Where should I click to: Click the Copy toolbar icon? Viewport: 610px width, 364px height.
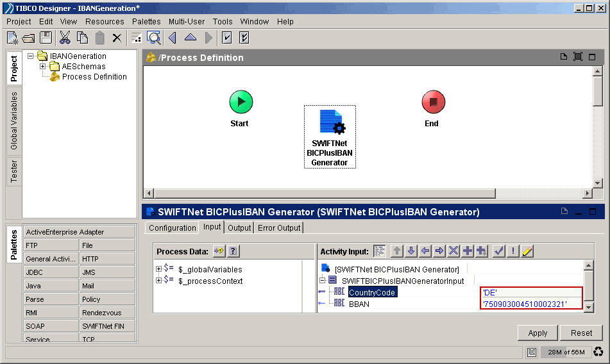coord(83,38)
